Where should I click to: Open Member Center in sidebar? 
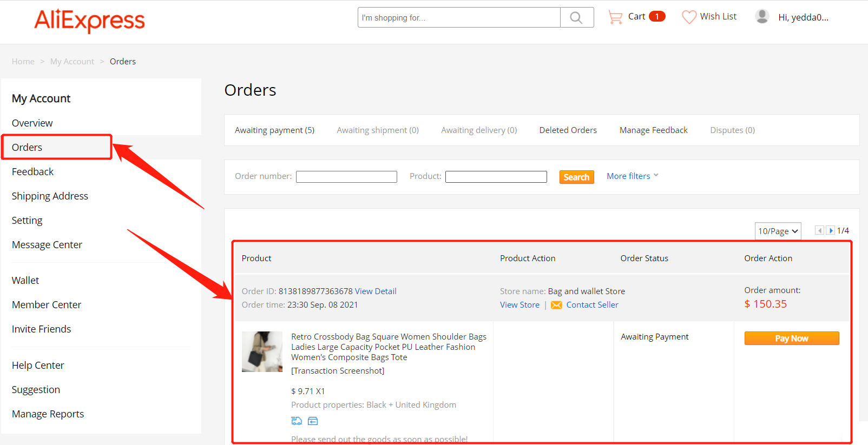coord(47,305)
